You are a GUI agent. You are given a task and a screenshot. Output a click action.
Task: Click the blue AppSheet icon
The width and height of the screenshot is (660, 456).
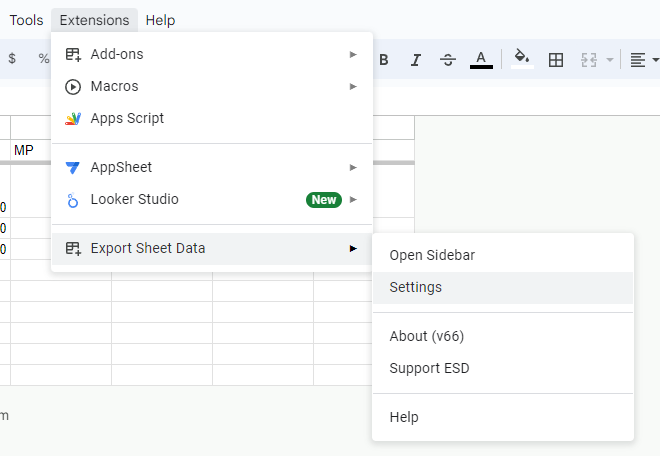pyautogui.click(x=72, y=168)
